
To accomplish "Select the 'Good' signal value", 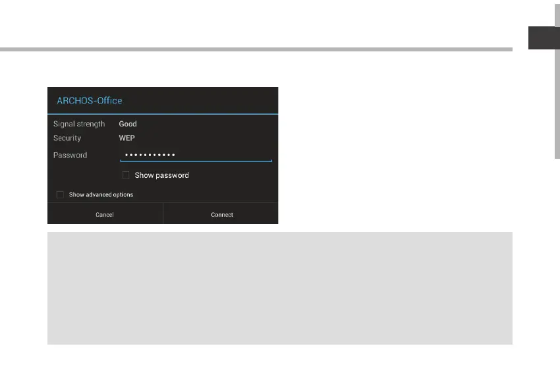I will click(128, 124).
